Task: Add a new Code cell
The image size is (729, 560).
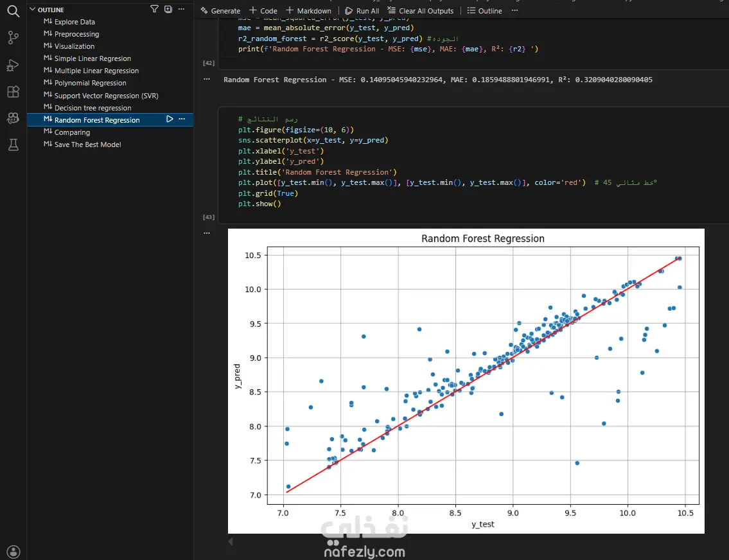Action: [x=263, y=11]
